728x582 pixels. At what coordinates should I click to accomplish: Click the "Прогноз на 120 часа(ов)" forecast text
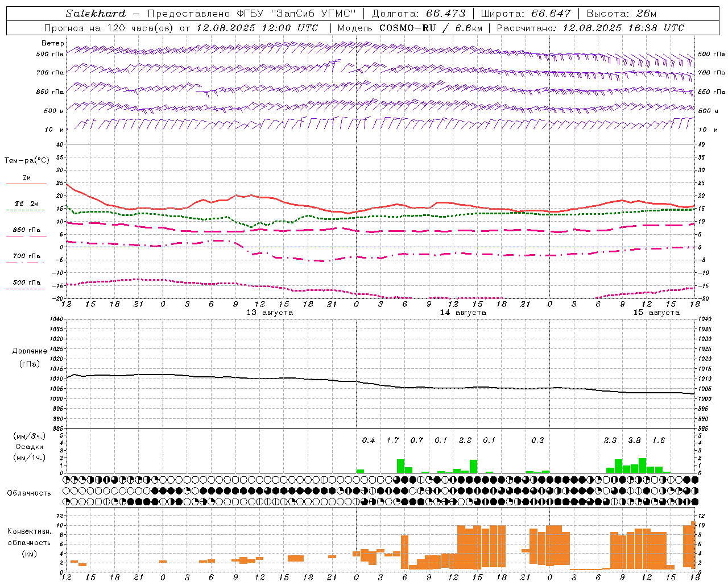109,28
